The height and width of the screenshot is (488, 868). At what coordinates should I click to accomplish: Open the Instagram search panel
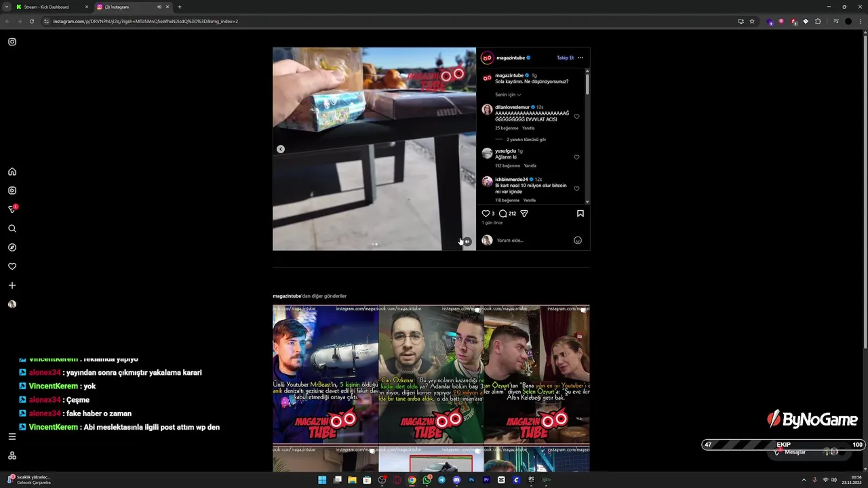[12, 228]
